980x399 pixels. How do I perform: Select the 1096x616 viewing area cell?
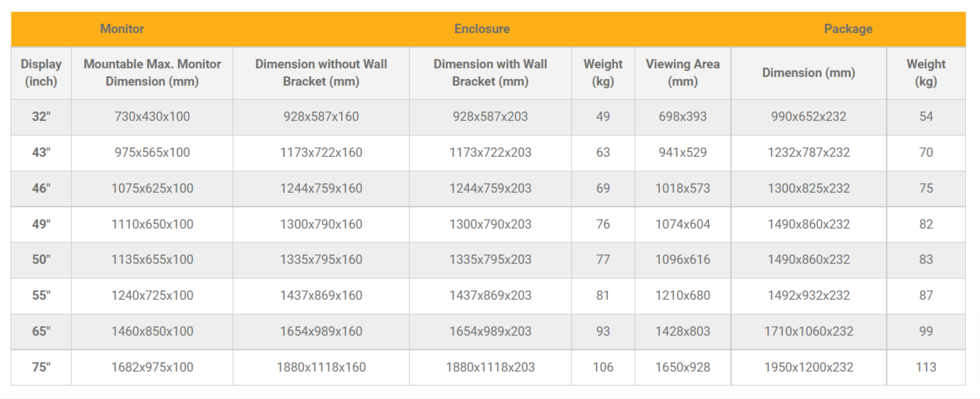(x=683, y=259)
